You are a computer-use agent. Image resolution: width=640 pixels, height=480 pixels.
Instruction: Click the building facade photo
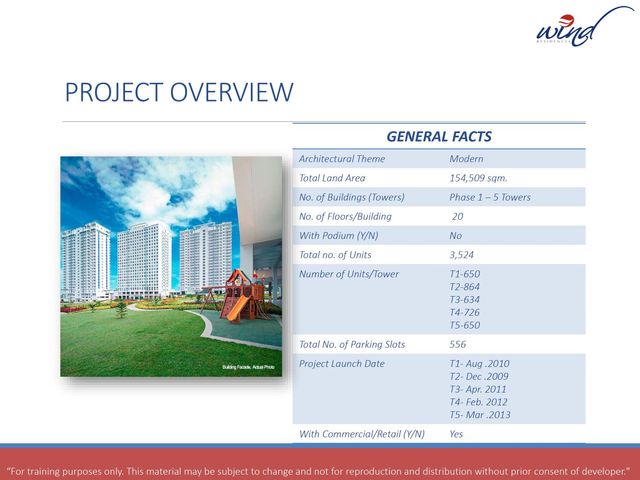171,266
